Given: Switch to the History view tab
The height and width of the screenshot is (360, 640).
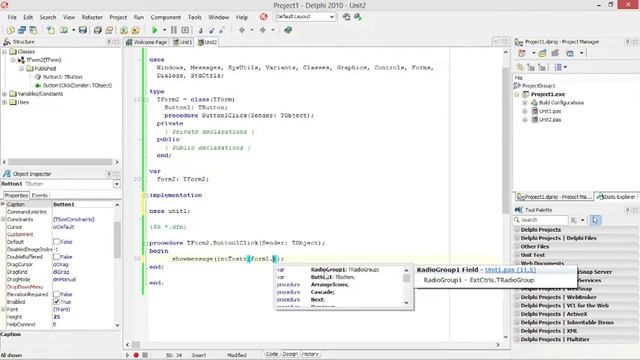Looking at the screenshot, I should (310, 354).
